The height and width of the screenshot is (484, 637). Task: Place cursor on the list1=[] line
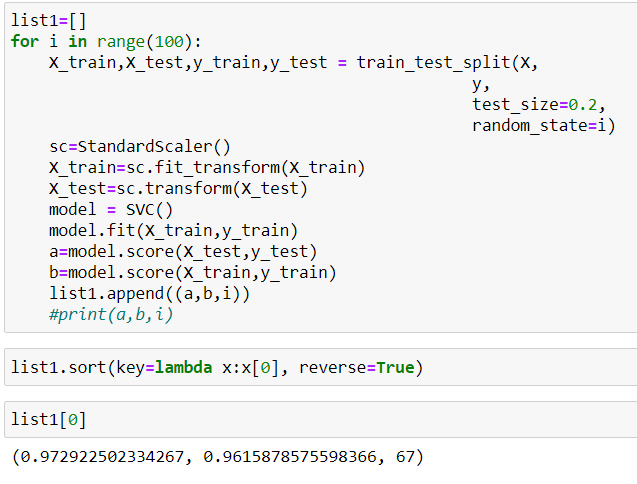pyautogui.click(x=49, y=20)
